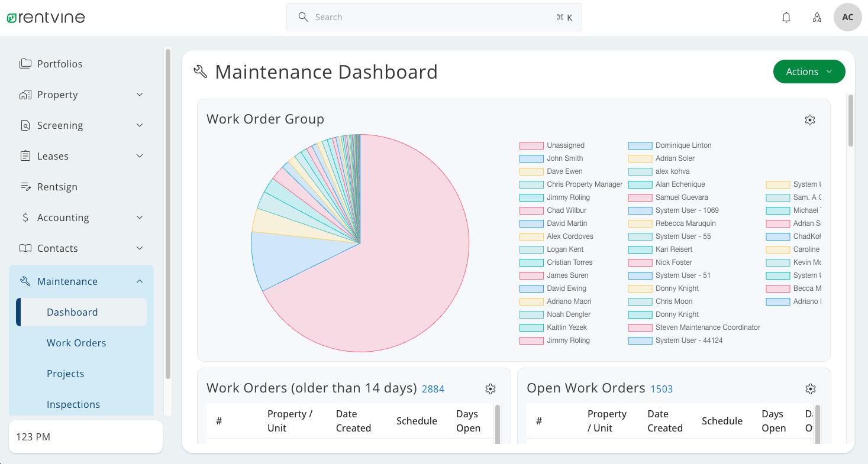Click the gear on Open Work Orders widget
868x464 pixels.
pyautogui.click(x=811, y=389)
